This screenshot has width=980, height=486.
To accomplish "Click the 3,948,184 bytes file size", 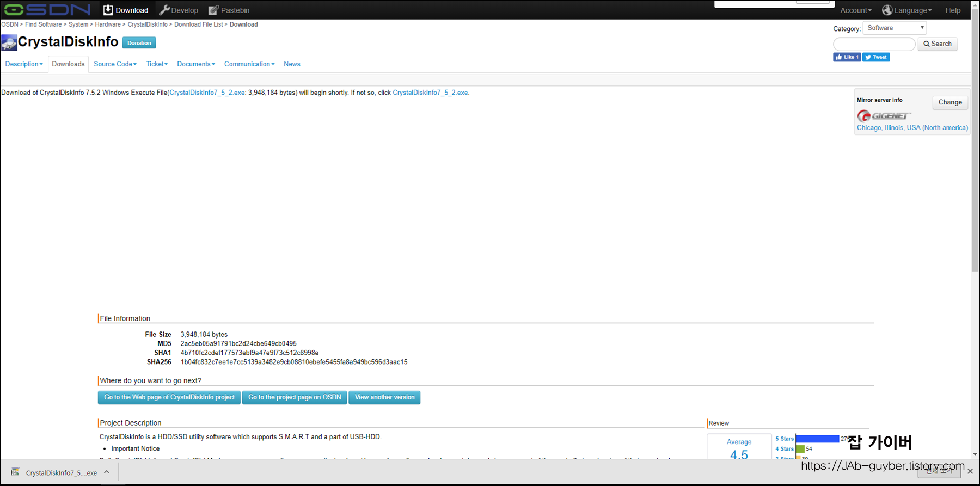I will point(204,335).
